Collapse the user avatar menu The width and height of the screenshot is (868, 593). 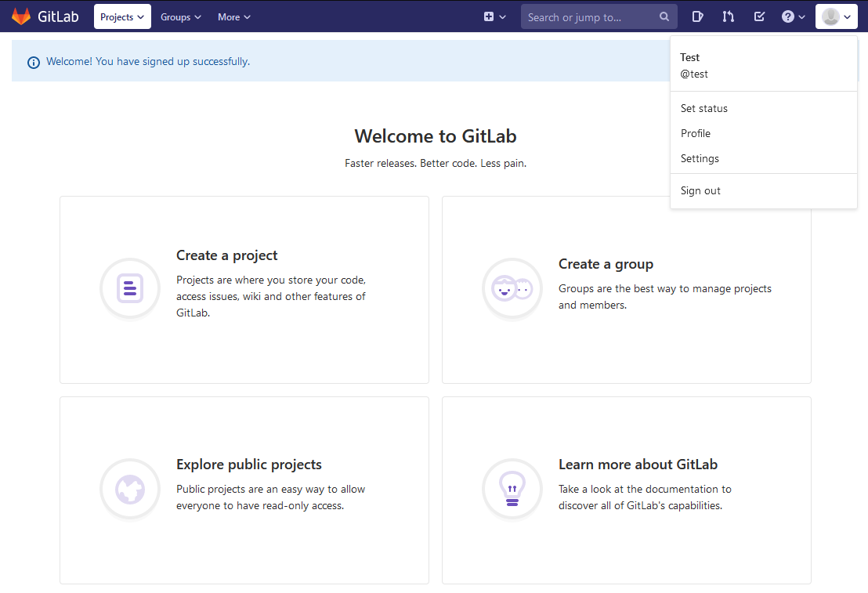(x=836, y=16)
